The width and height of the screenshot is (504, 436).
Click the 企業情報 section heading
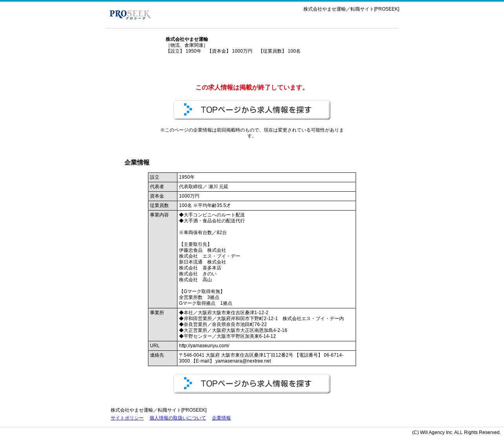coord(137,163)
